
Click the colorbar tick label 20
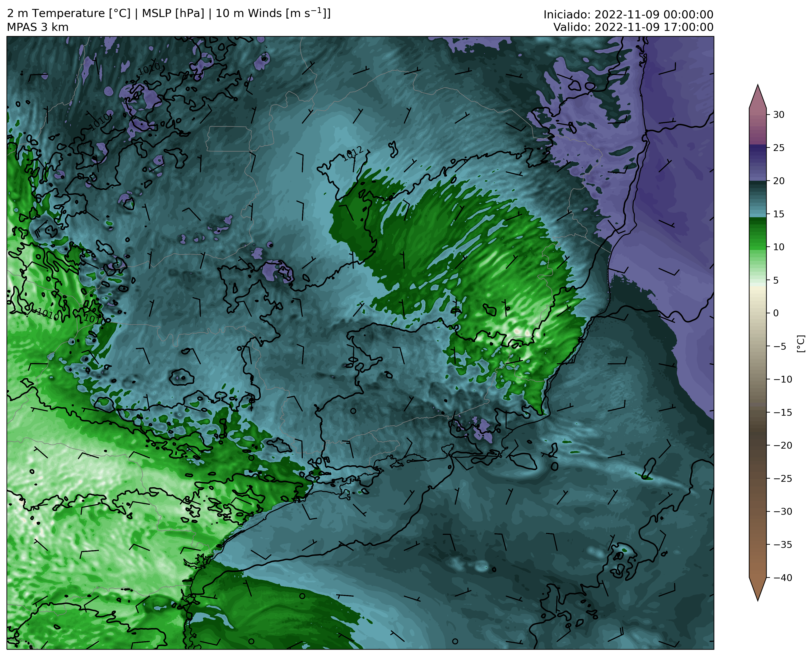coord(778,181)
